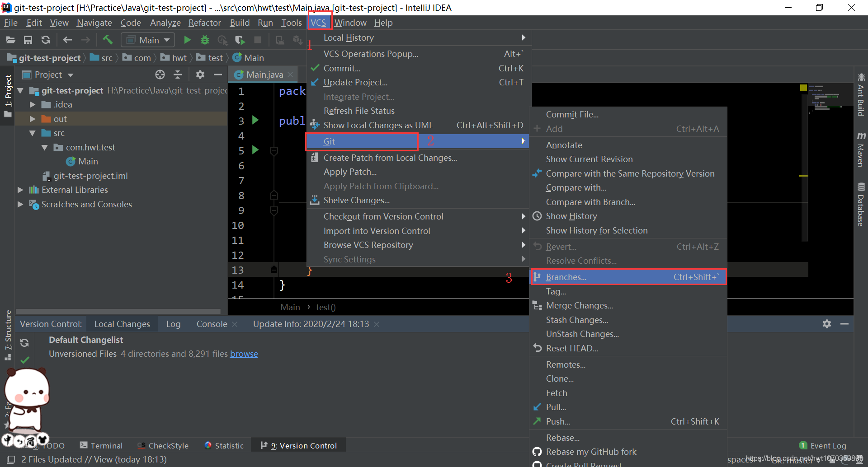Screen dimensions: 868x467
Task: Select git-test-project.iml file in tree
Action: click(85, 176)
